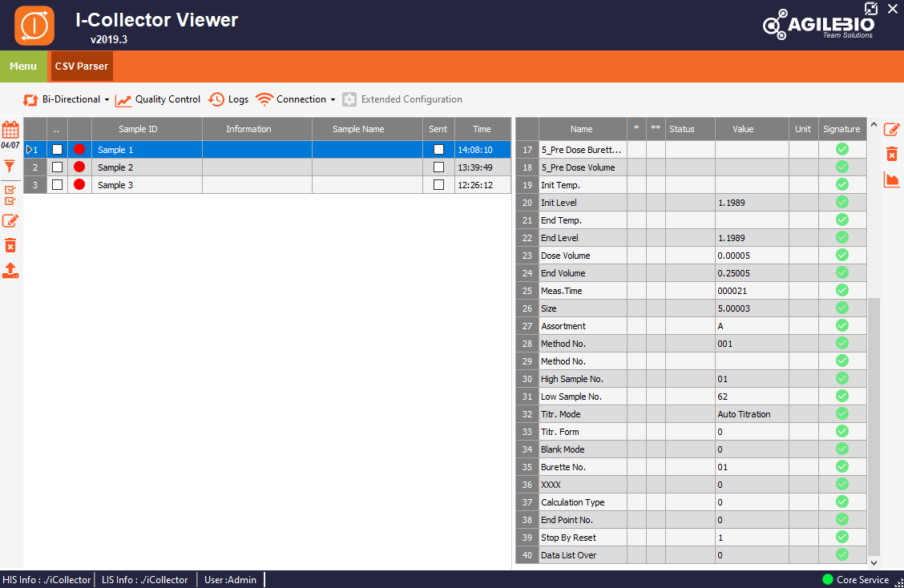
Task: Click the select-all checklist icon
Action: 10,195
